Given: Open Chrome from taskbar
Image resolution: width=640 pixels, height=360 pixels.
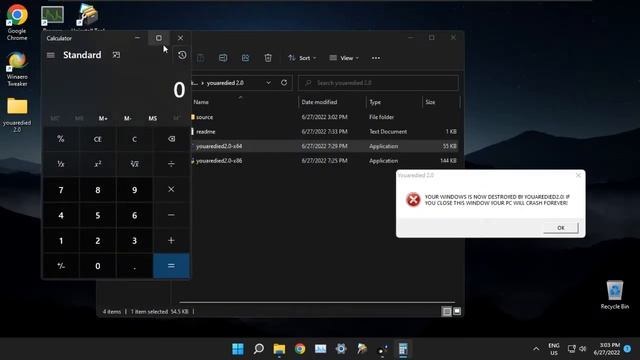Looking at the screenshot, I should pos(300,349).
